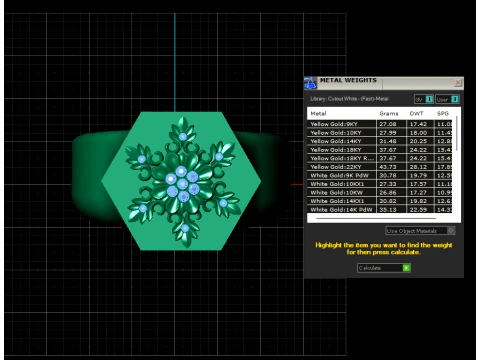Click the green arrow on Calculate

pyautogui.click(x=406, y=268)
